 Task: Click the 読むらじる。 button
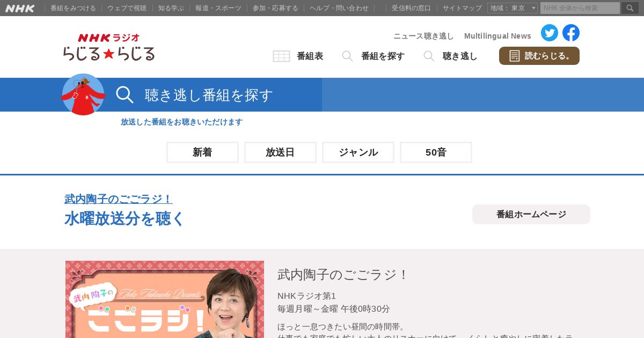[539, 56]
